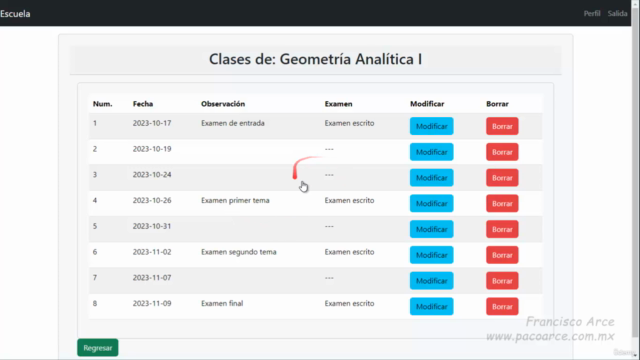The width and height of the screenshot is (640, 360).
Task: Go back with the Regresar button
Action: tap(98, 348)
